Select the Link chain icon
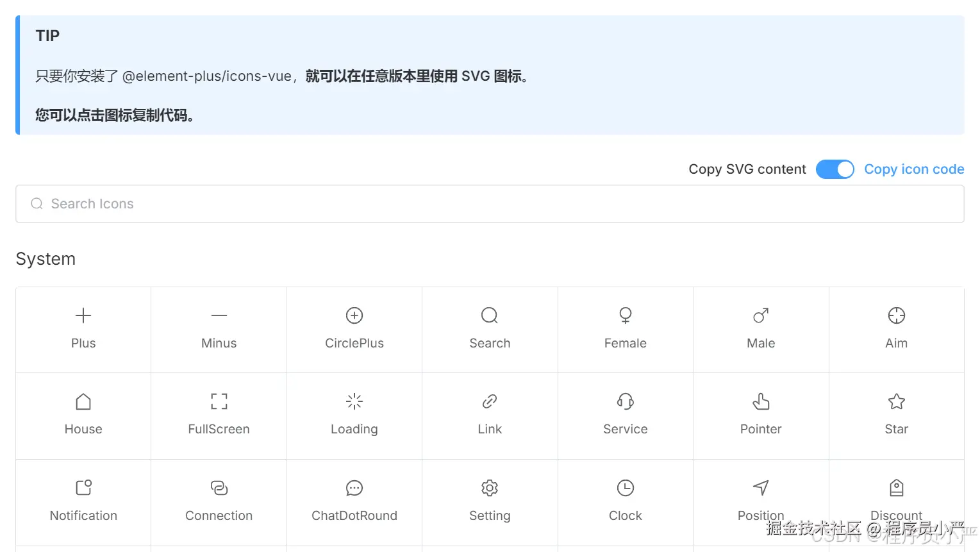 [490, 402]
